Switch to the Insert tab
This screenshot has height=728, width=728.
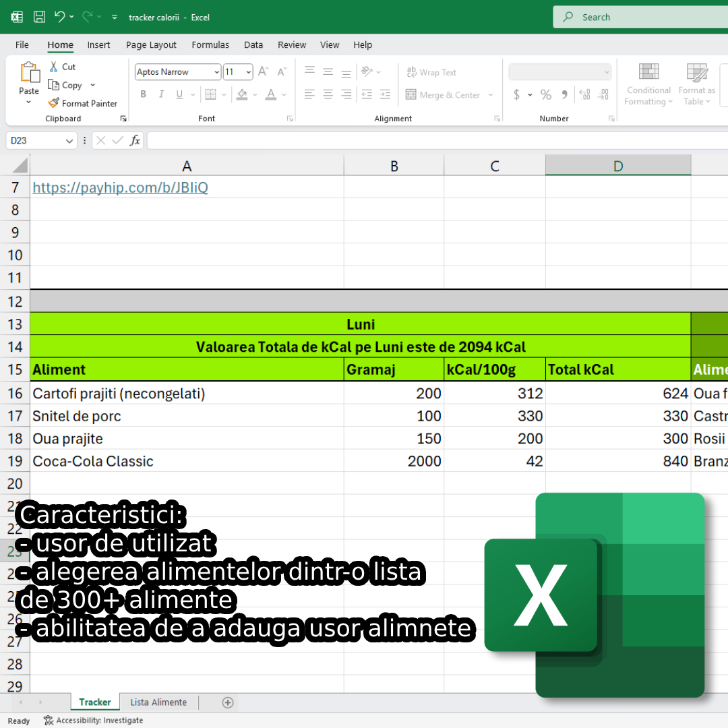click(98, 45)
